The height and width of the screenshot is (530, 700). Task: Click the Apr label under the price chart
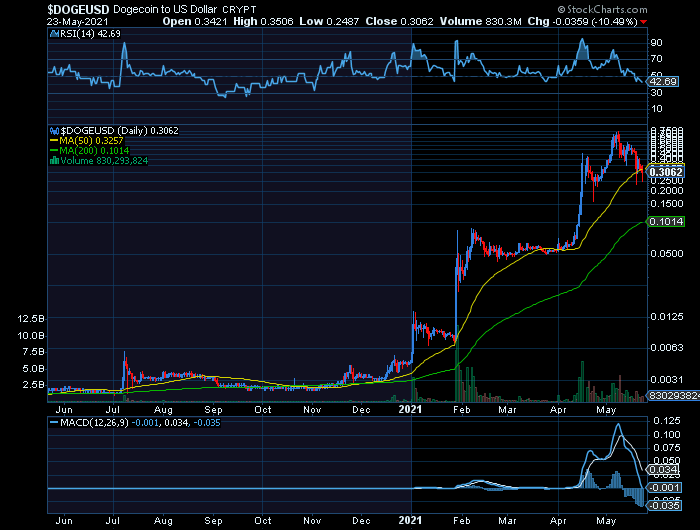(x=558, y=410)
